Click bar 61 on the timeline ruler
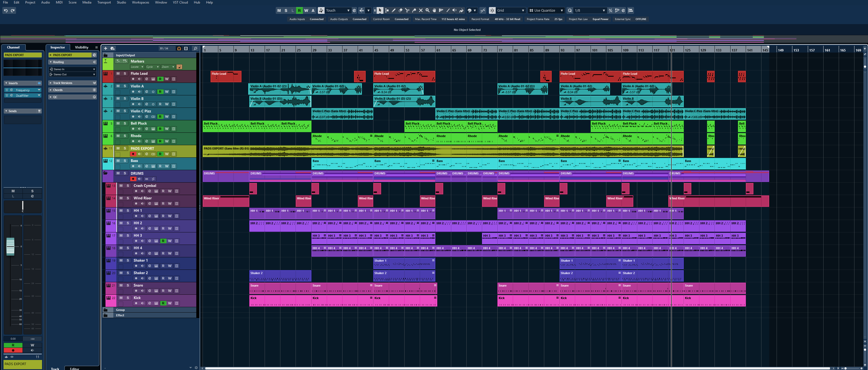Screen dimensions: 868x370 tap(438, 50)
